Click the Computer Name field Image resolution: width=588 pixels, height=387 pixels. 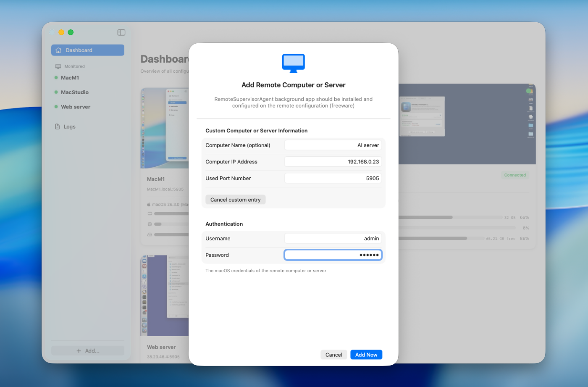click(333, 145)
